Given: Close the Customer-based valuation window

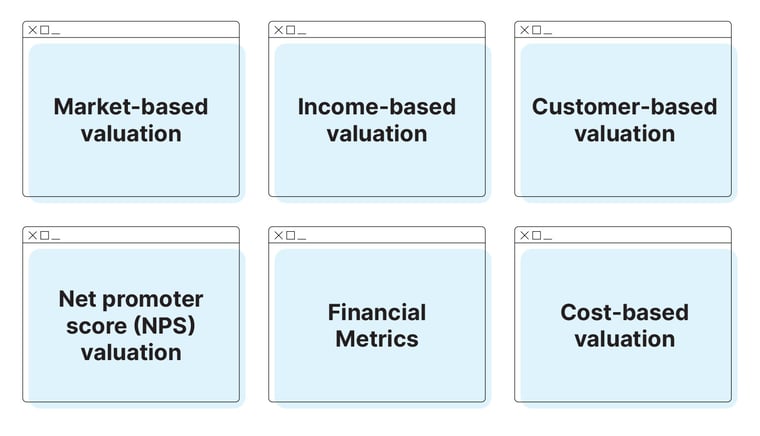Looking at the screenshot, I should point(524,30).
